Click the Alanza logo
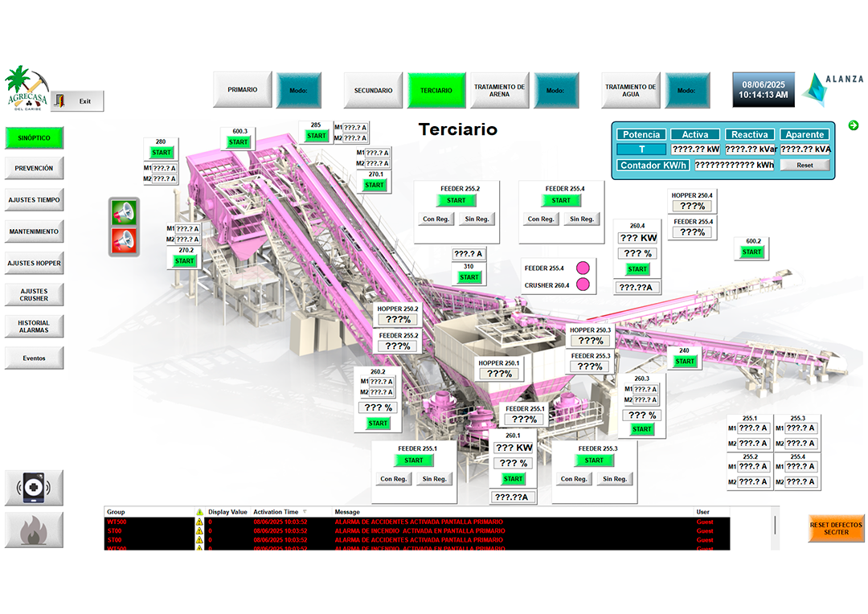The image size is (868, 614). (833, 88)
